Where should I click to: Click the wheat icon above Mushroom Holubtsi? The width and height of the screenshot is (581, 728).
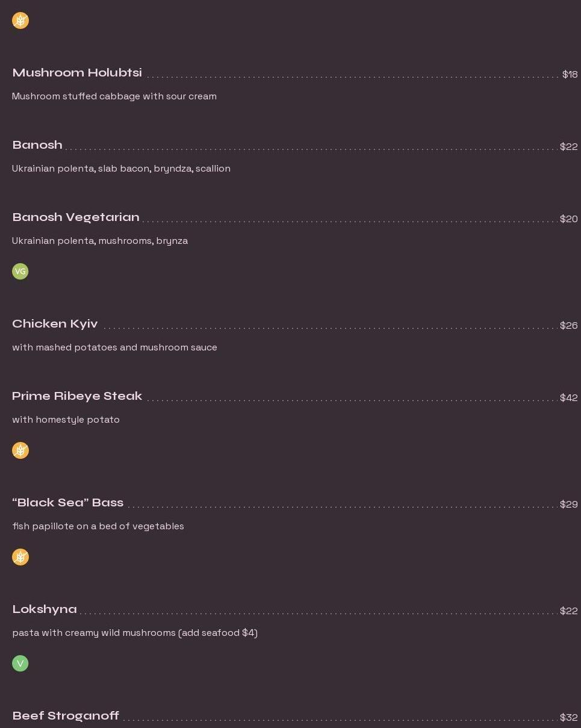click(20, 20)
